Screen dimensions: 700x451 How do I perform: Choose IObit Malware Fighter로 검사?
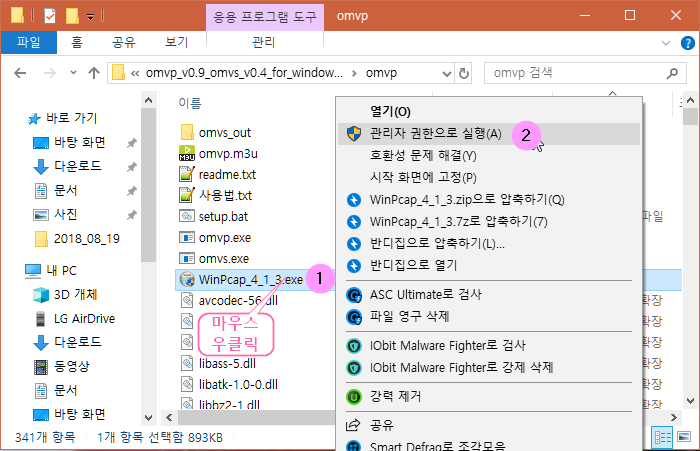coord(489,346)
